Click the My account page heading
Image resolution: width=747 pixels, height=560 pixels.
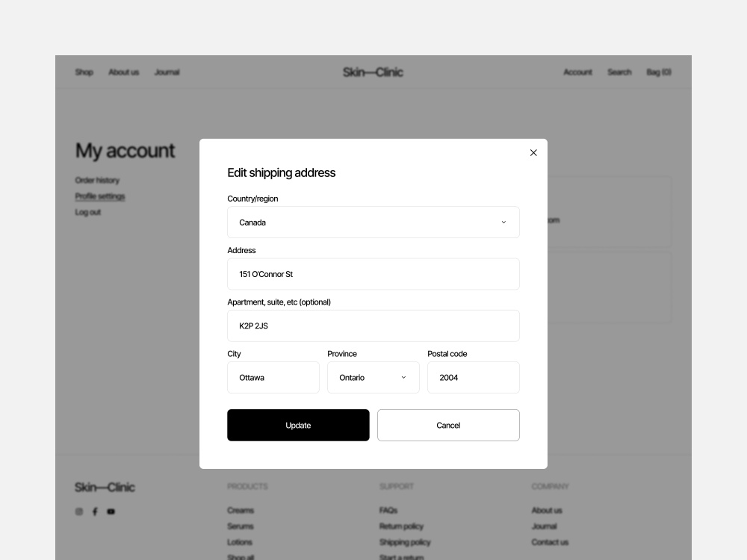pos(125,151)
